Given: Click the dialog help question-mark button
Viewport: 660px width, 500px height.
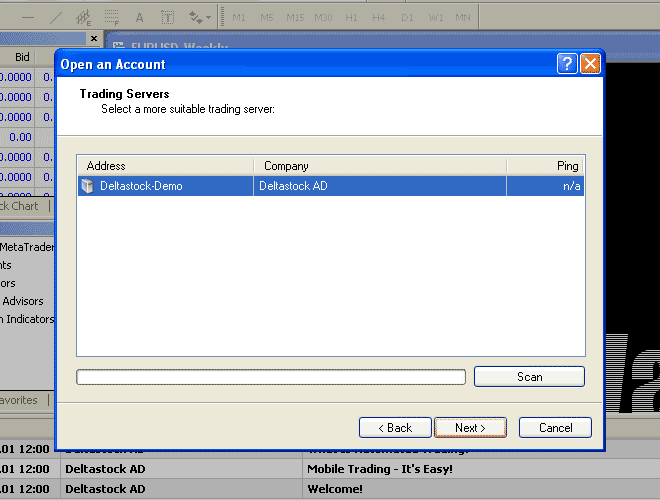Looking at the screenshot, I should pos(567,64).
